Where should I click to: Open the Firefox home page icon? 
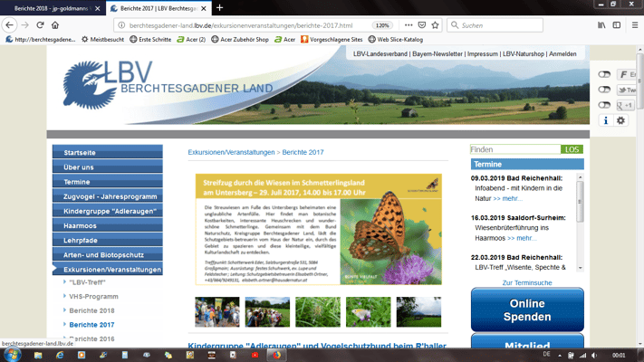[x=55, y=25]
